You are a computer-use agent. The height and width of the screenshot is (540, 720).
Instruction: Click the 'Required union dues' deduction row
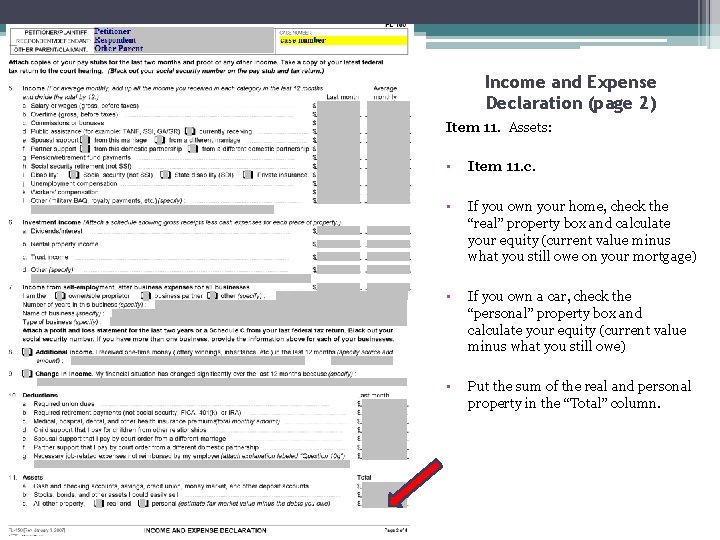[x=64, y=404]
